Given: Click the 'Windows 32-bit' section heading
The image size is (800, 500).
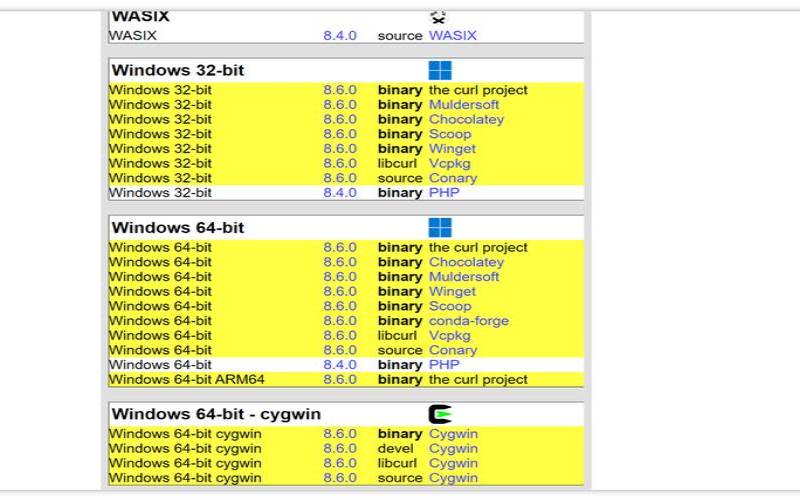Looking at the screenshot, I should [178, 70].
